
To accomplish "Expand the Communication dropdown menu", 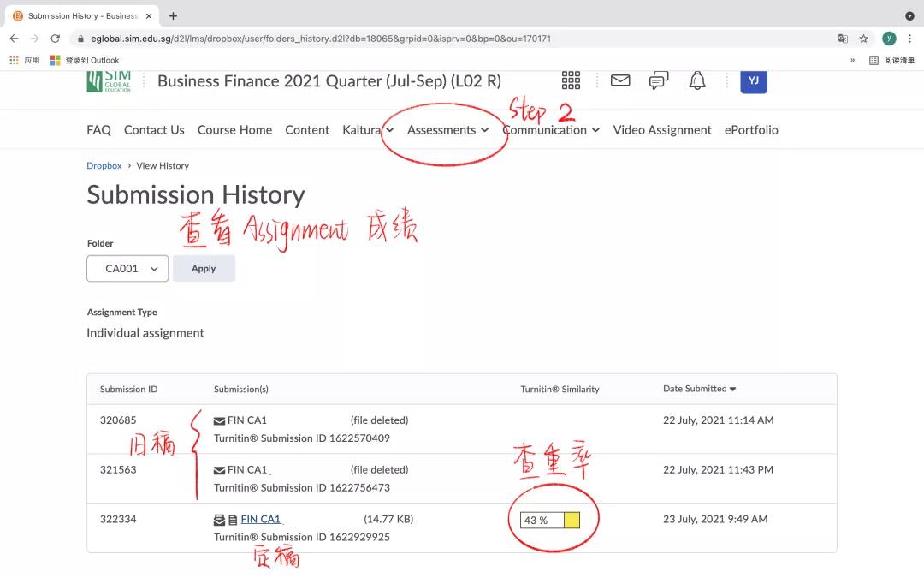I will tap(551, 130).
